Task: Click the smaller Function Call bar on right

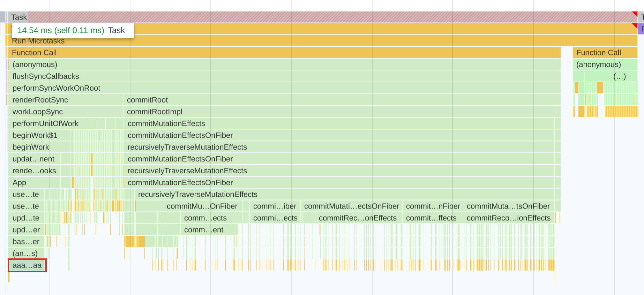Action: click(605, 53)
